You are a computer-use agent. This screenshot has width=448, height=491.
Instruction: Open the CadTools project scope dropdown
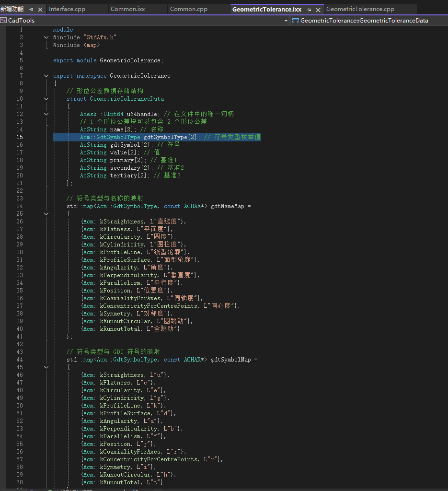coord(286,21)
